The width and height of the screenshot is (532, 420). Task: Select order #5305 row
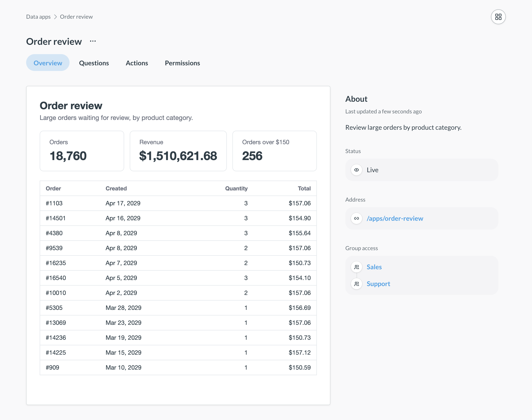(x=178, y=308)
